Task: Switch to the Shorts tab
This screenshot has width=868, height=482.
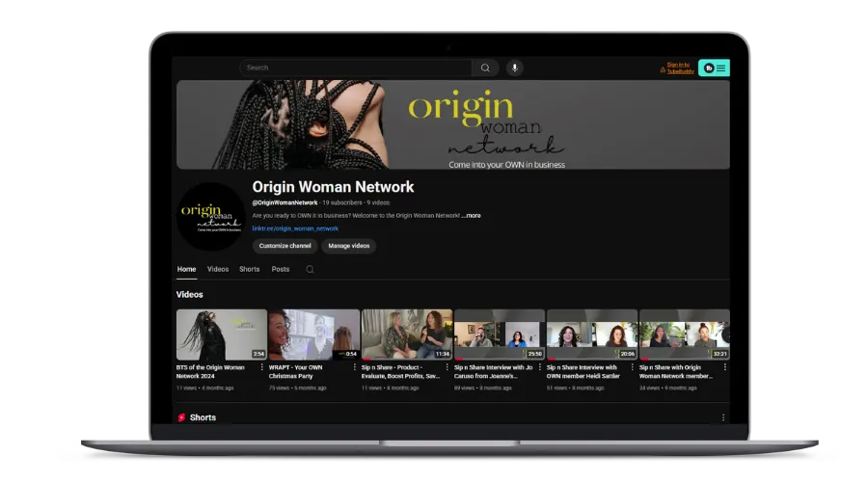Action: tap(249, 270)
